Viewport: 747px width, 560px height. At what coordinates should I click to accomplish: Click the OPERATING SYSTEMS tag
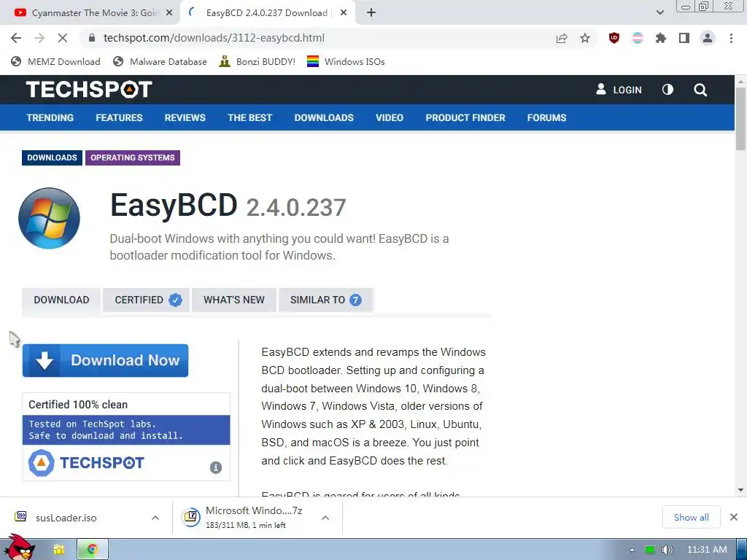(133, 157)
